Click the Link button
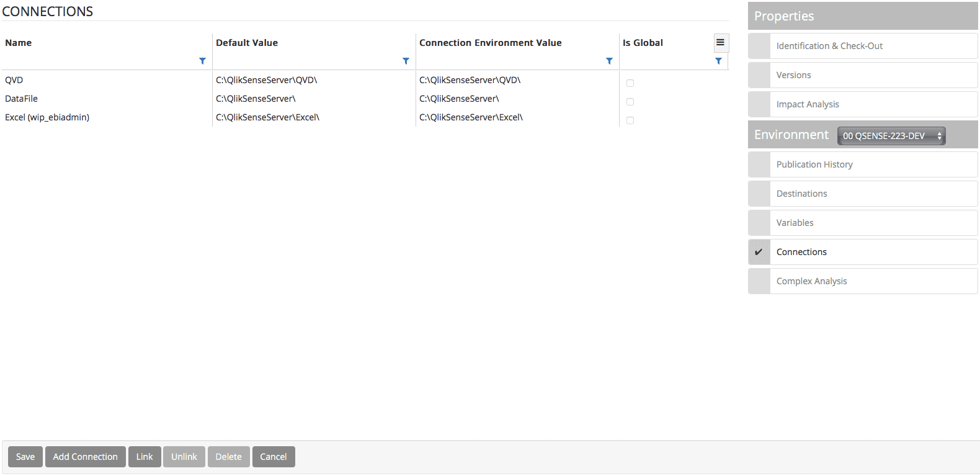Screen dimensions: 980x476 tap(145, 457)
